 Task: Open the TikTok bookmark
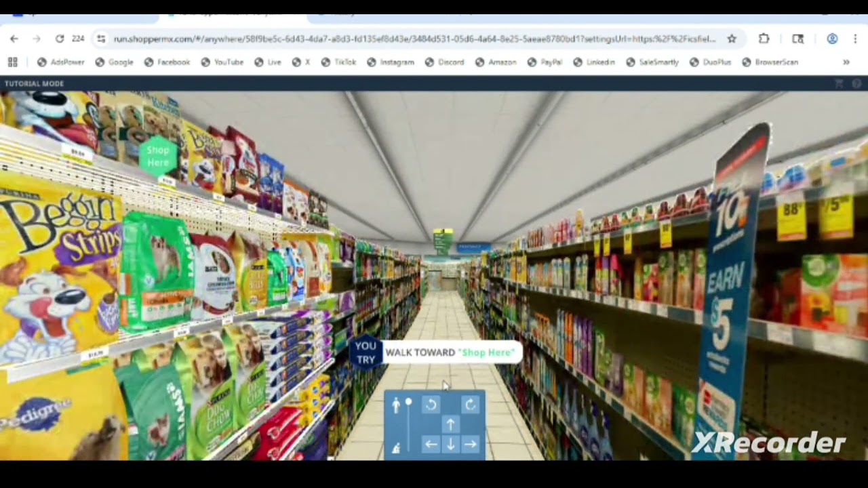tap(339, 62)
